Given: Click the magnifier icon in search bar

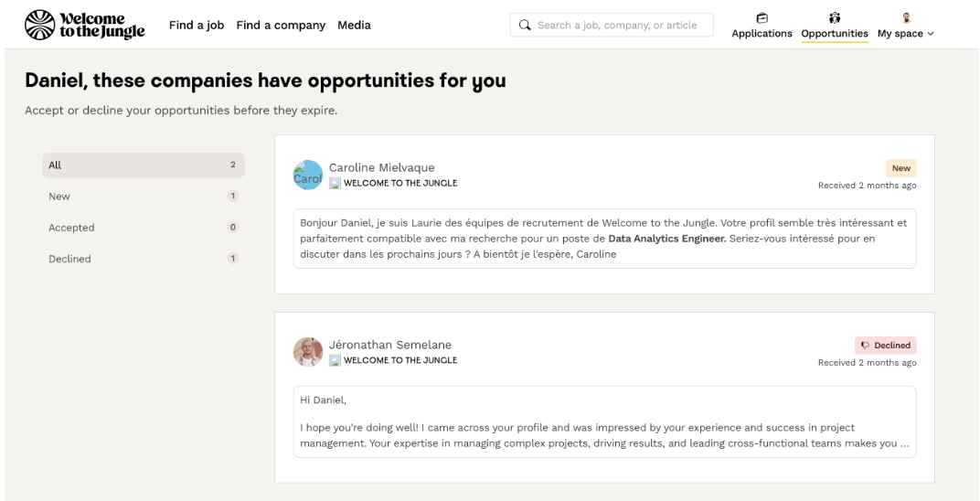Looking at the screenshot, I should click(525, 26).
